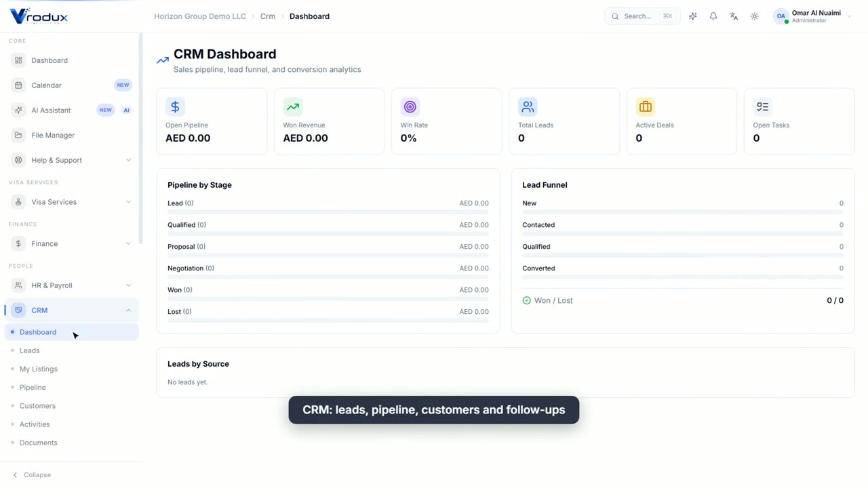The width and height of the screenshot is (868, 488).
Task: Expand the Visa Services menu
Action: pyautogui.click(x=72, y=202)
